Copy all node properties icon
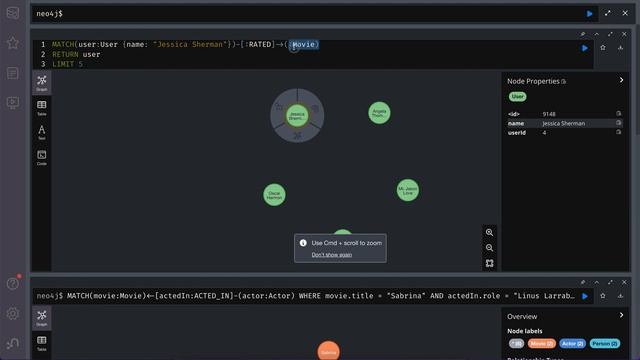Image resolution: width=640 pixels, height=360 pixels. point(564,82)
